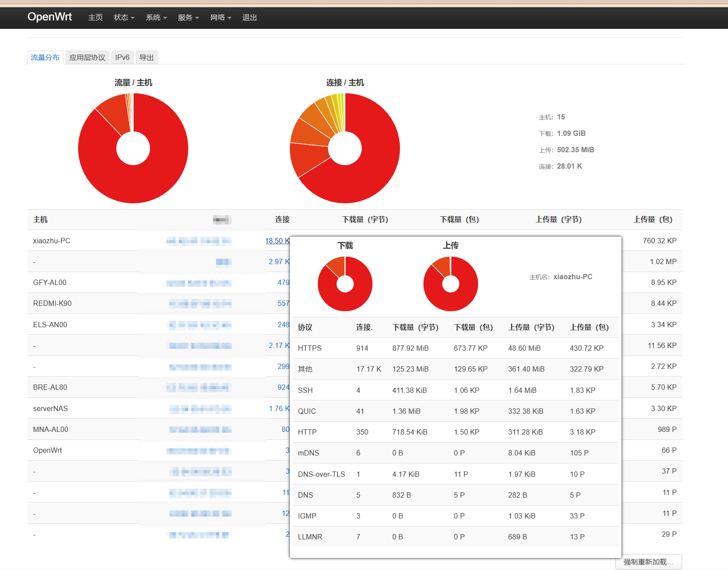
Task: Click the BRE-AL80 host name
Action: pyautogui.click(x=50, y=387)
